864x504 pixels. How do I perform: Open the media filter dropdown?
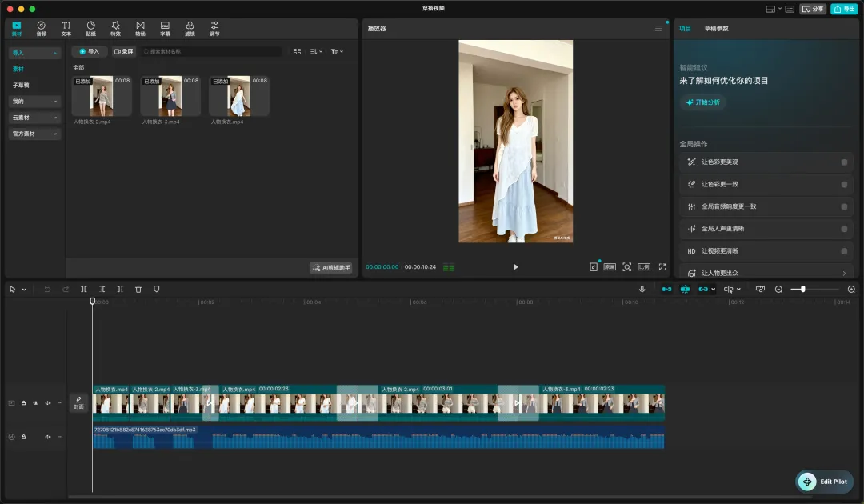[x=337, y=51]
